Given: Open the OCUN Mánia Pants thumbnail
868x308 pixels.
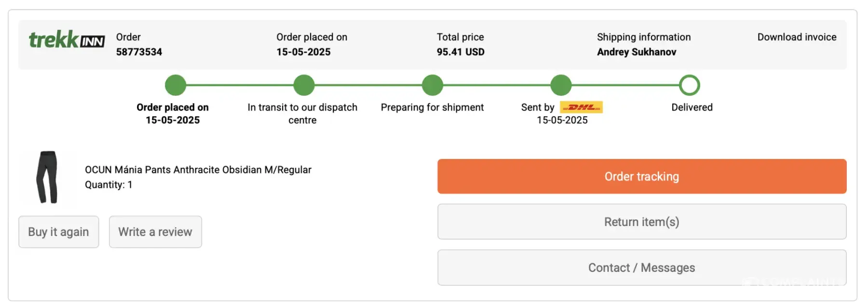Looking at the screenshot, I should (x=47, y=177).
